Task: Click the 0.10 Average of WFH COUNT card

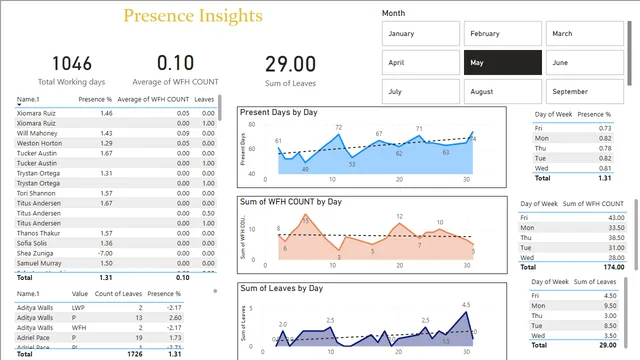Action: pyautogui.click(x=176, y=70)
